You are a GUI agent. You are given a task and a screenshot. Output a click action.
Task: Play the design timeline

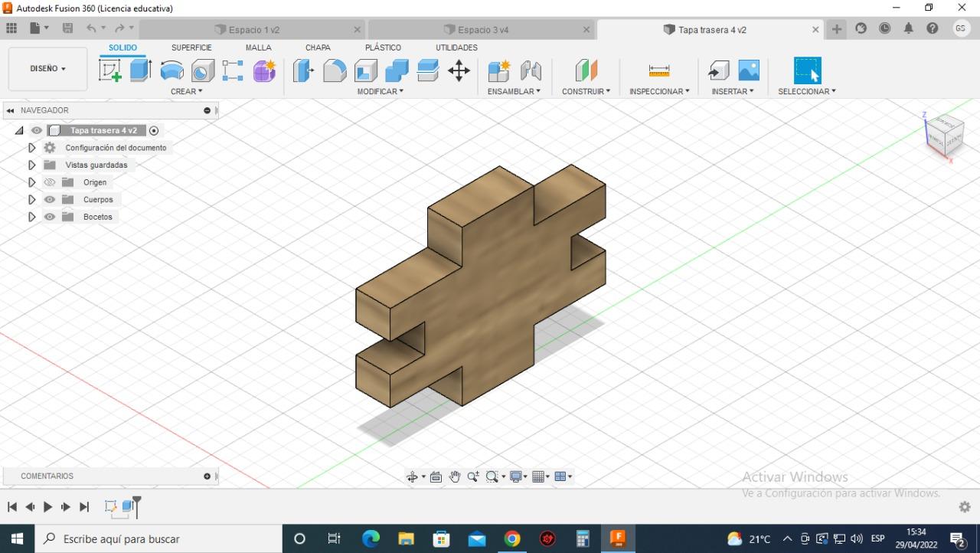pyautogui.click(x=47, y=507)
